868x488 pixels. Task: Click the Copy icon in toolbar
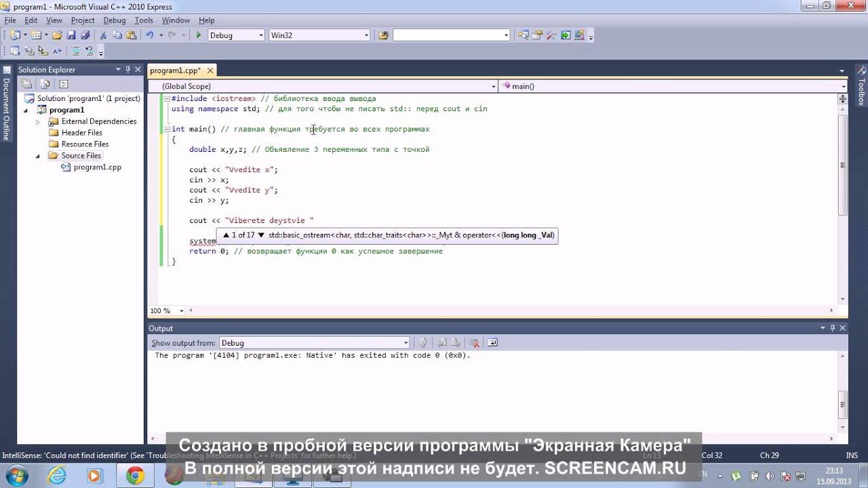coord(117,35)
